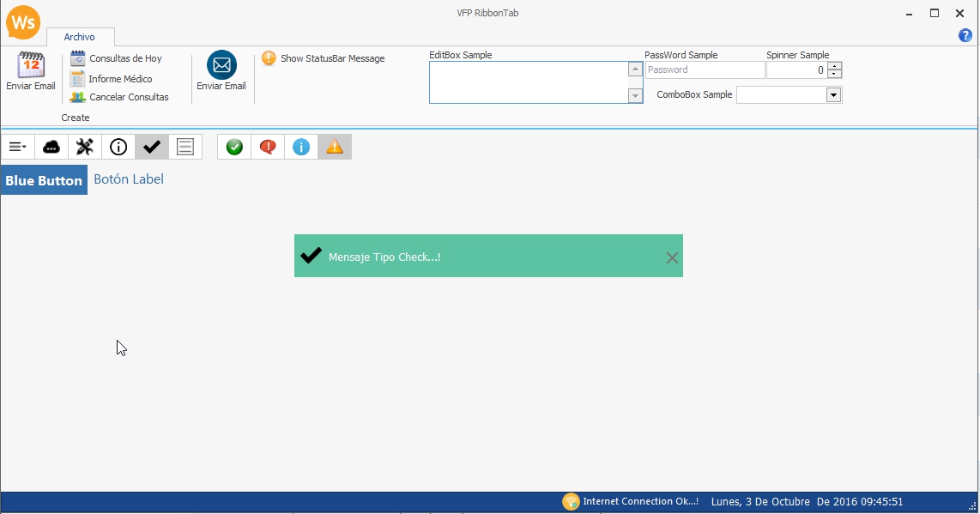
Task: Click the green check message icon
Action: pyautogui.click(x=234, y=147)
